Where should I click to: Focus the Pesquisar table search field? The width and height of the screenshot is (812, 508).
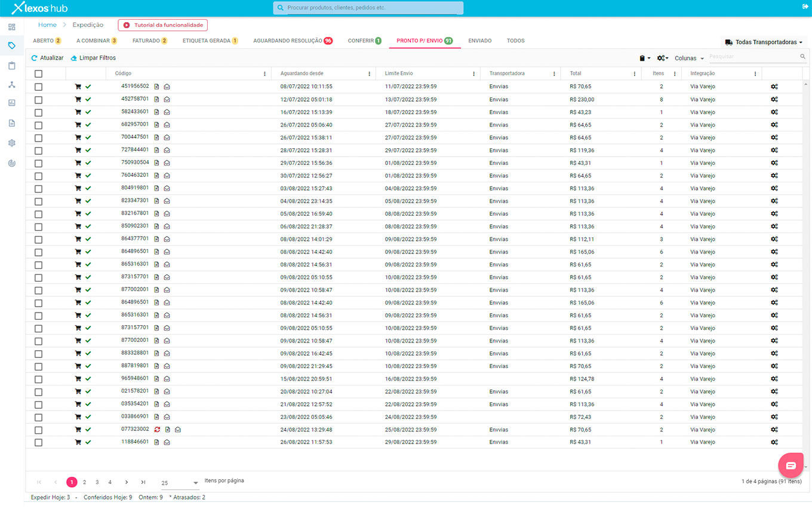[x=753, y=57]
